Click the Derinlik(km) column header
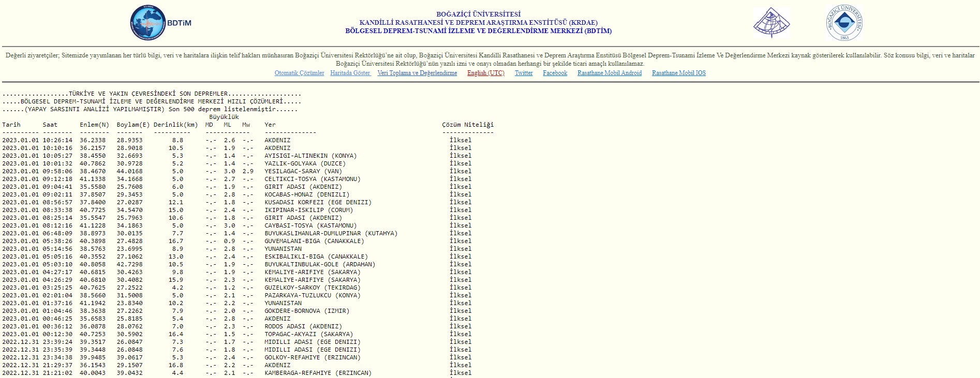980x378 pixels. 176,125
